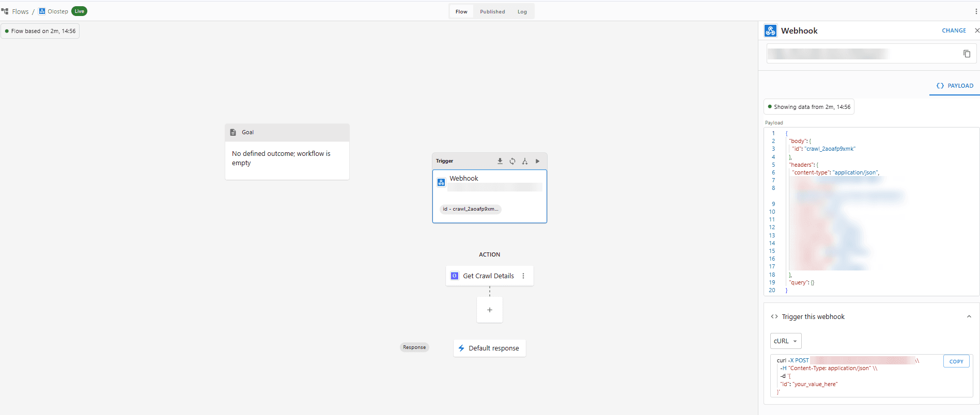Click the 'id - crawl_2aoafp9xm...' chip
Screen dimensions: 980x415
click(x=470, y=209)
